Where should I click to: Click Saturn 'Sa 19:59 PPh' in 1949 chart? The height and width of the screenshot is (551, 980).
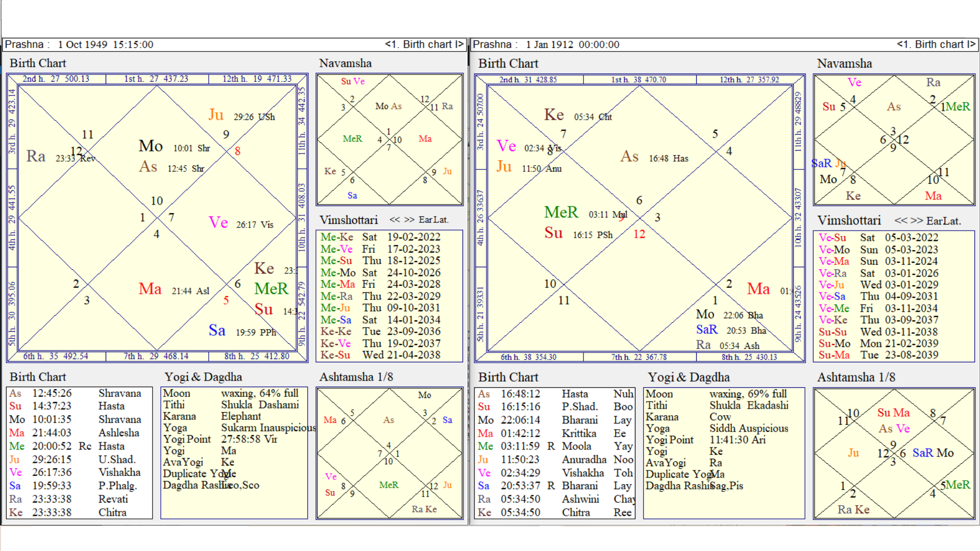click(242, 331)
